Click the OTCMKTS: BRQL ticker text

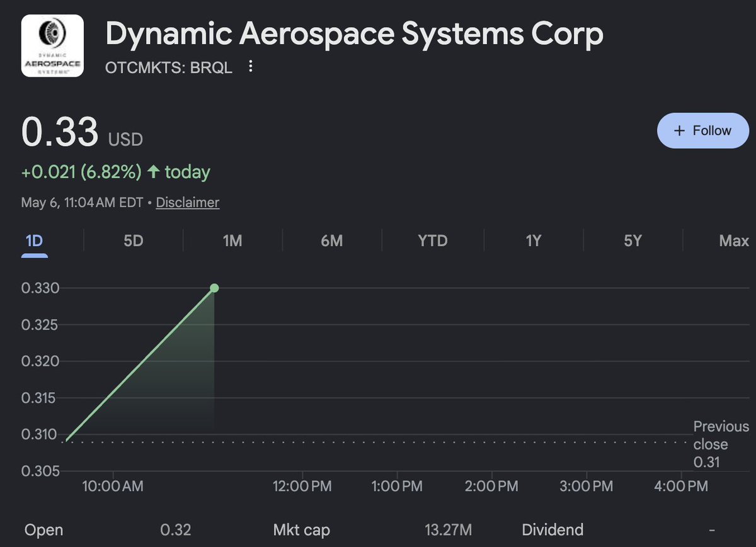[169, 67]
